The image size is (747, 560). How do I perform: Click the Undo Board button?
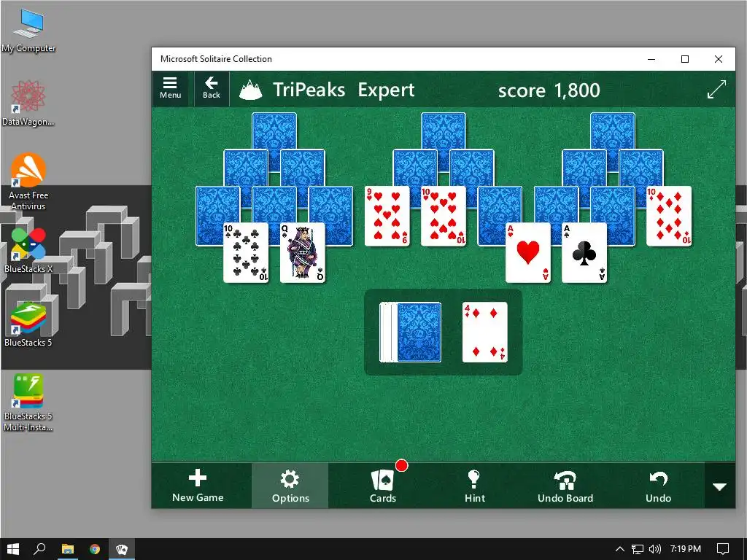pyautogui.click(x=565, y=486)
